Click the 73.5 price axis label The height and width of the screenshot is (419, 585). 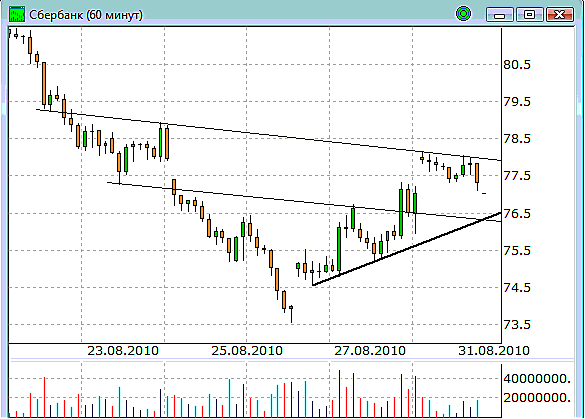point(517,325)
